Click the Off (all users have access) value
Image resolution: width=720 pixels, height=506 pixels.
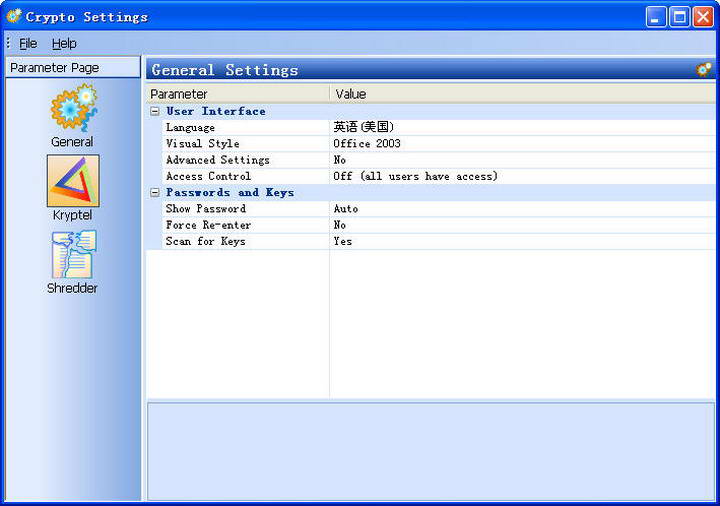[x=416, y=176]
